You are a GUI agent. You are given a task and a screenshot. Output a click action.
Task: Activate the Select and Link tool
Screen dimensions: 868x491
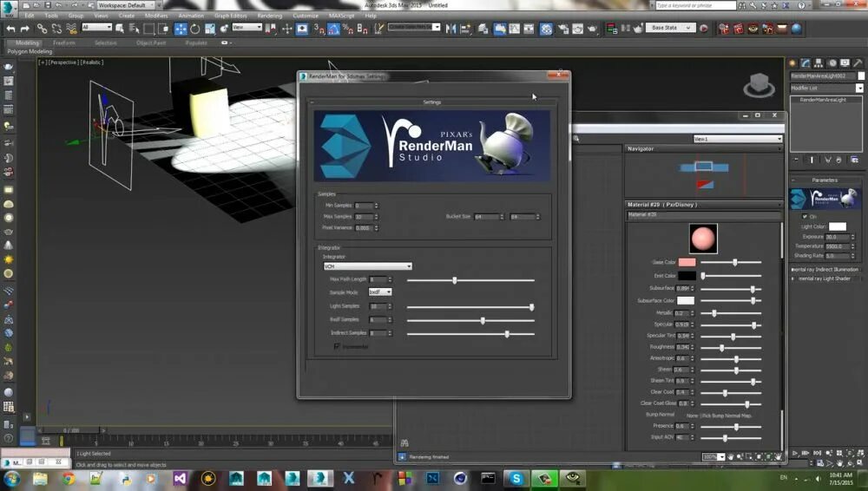tap(42, 29)
